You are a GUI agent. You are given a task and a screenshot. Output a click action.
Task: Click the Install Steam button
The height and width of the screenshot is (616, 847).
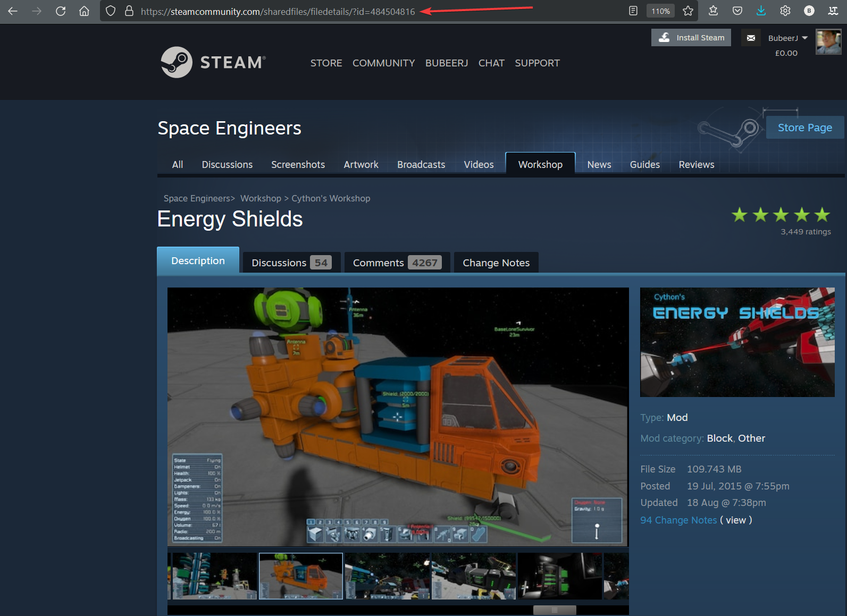pyautogui.click(x=691, y=38)
